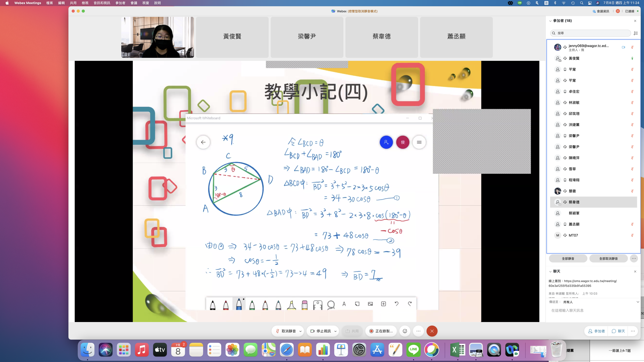Click the lasso select tool in Whiteboard
The image size is (644, 362).
tap(331, 304)
